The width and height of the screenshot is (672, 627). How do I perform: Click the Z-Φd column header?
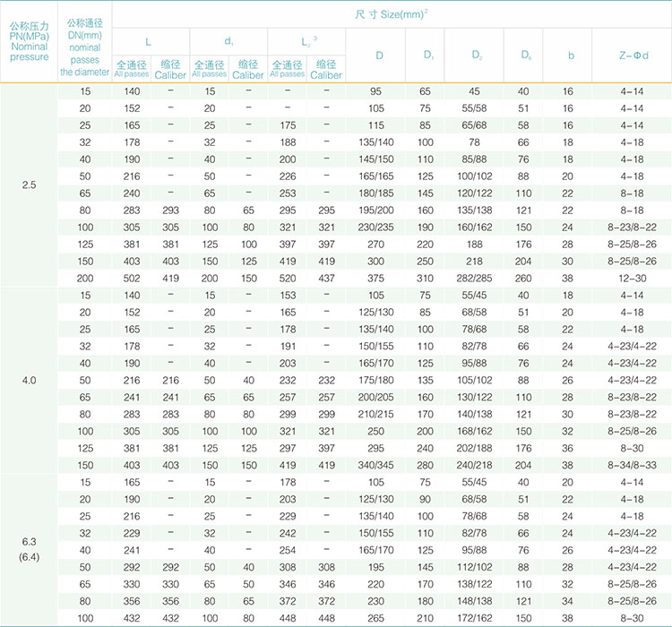click(x=633, y=56)
